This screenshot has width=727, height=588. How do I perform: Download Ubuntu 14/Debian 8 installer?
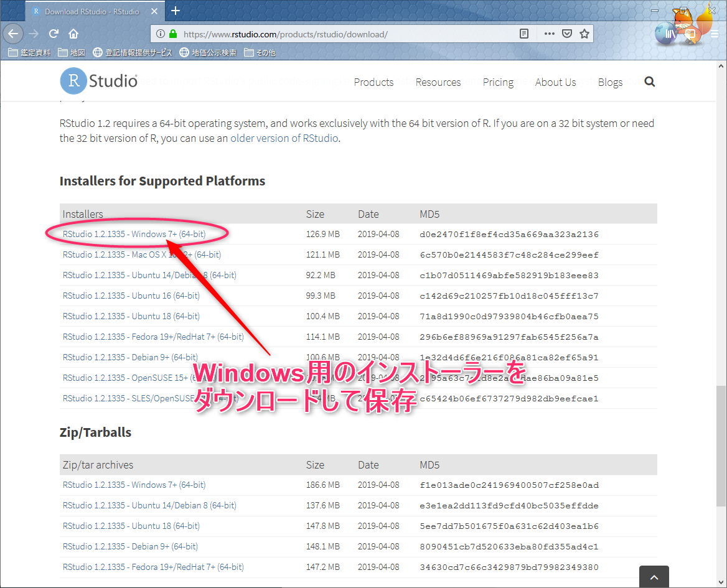click(x=149, y=275)
